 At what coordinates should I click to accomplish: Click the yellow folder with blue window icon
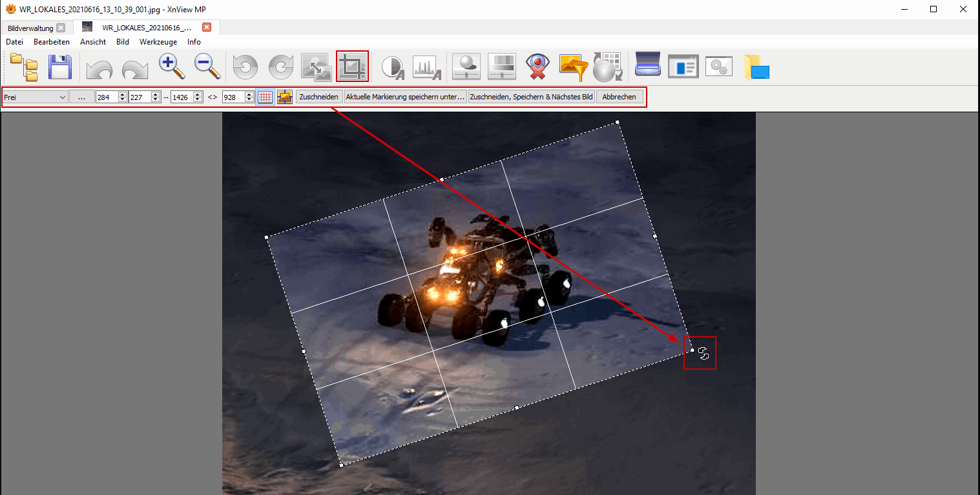pos(756,68)
